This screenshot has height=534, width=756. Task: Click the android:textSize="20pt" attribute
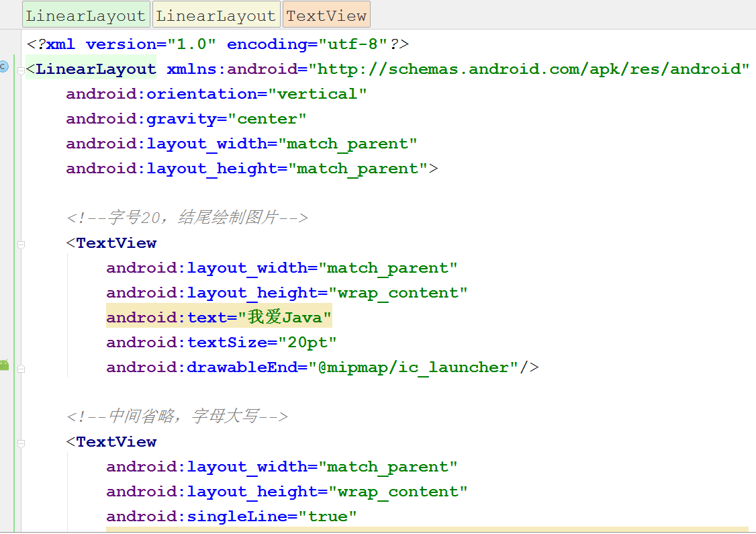[222, 343]
